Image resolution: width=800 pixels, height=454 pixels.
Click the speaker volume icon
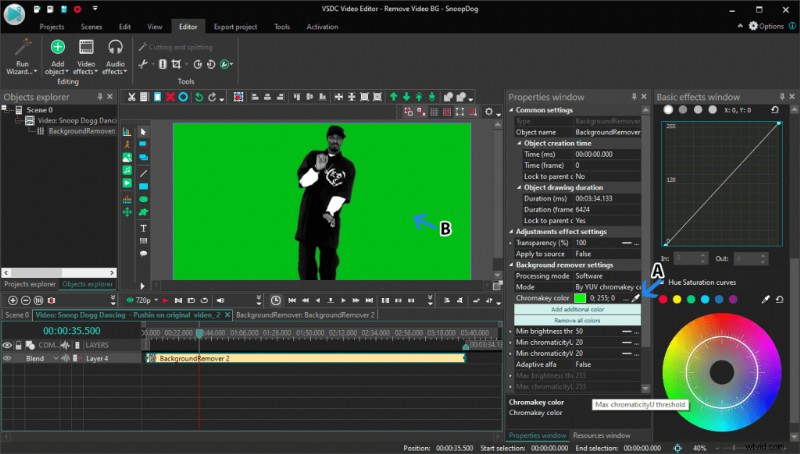click(220, 300)
